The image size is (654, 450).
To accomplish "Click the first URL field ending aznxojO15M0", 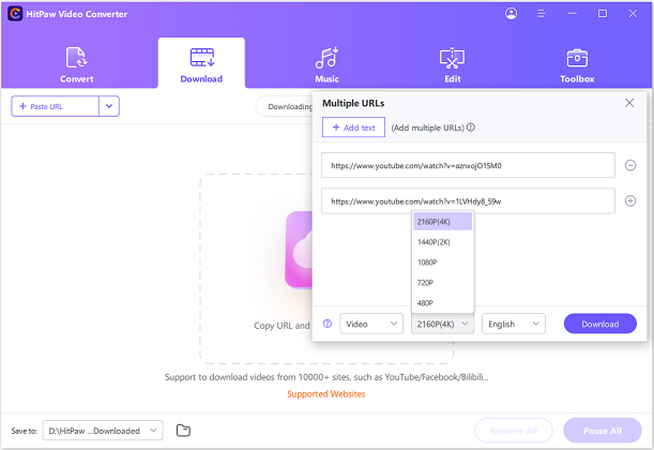I will (468, 165).
